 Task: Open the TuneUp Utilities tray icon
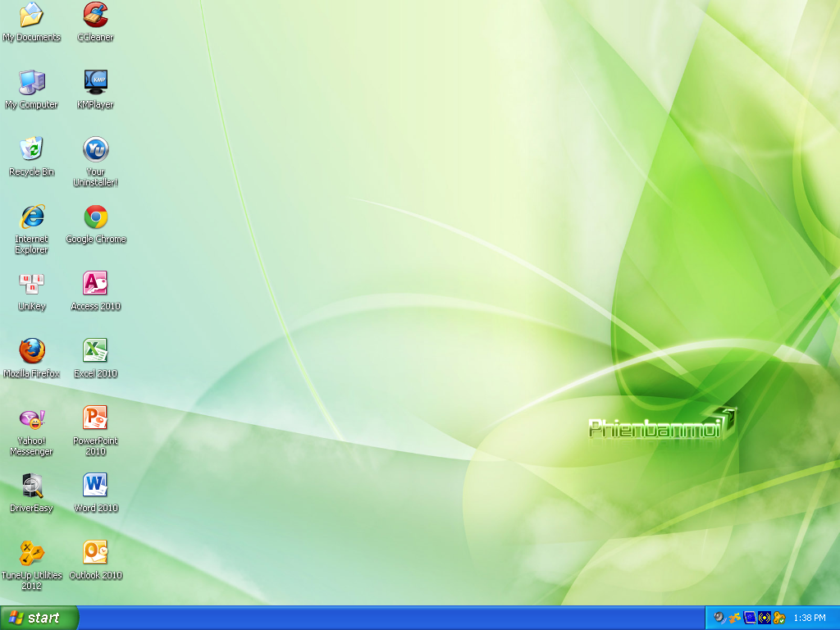coord(779,618)
